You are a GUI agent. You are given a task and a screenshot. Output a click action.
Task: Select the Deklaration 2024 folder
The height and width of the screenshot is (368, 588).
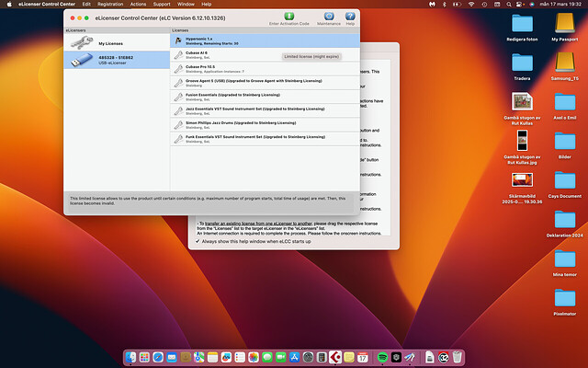point(565,220)
